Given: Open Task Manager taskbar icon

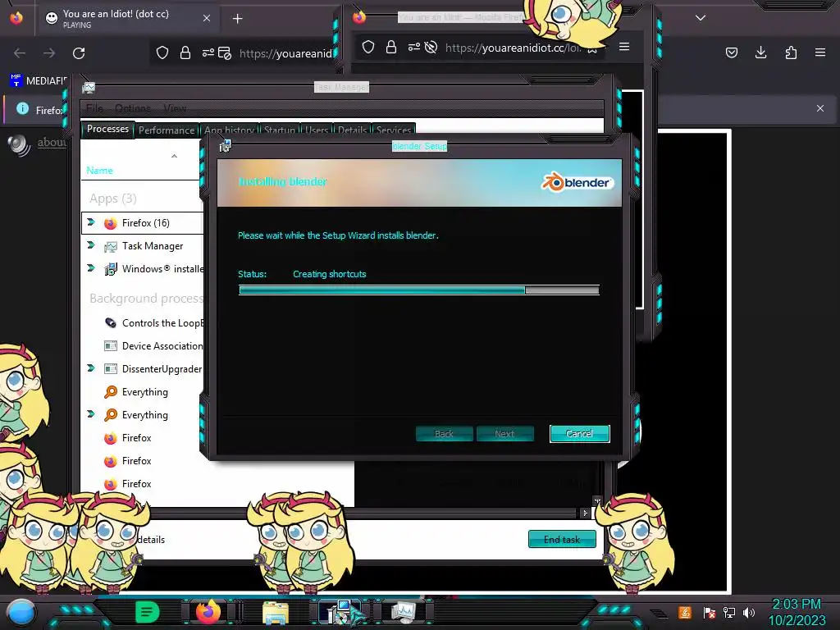Looking at the screenshot, I should pyautogui.click(x=404, y=612).
